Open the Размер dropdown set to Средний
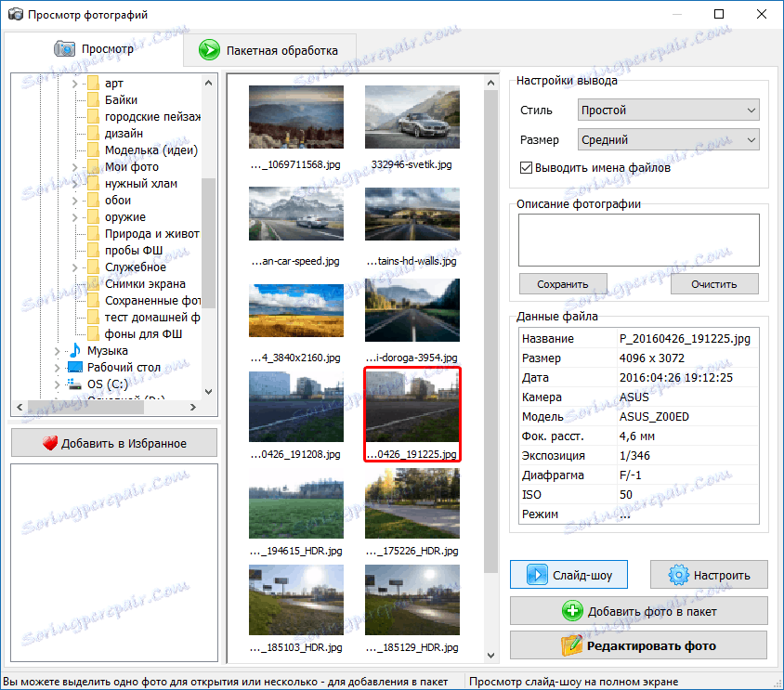The image size is (784, 690). point(668,140)
